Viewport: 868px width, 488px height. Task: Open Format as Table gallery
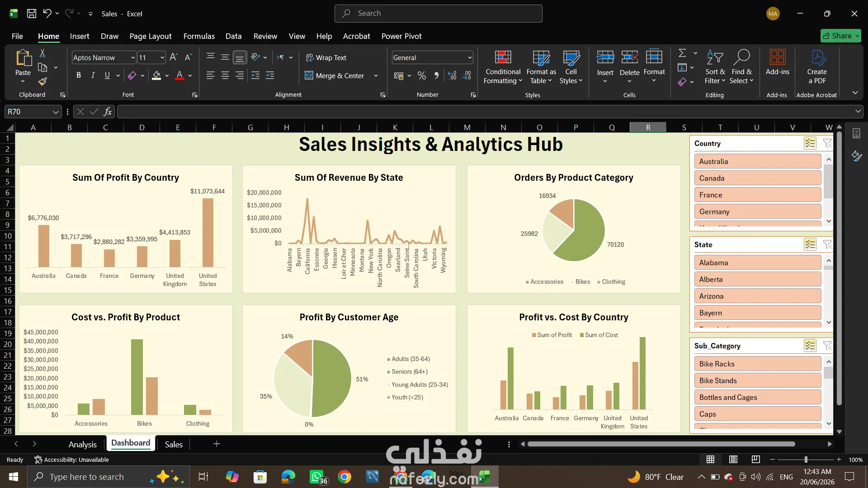coord(541,67)
